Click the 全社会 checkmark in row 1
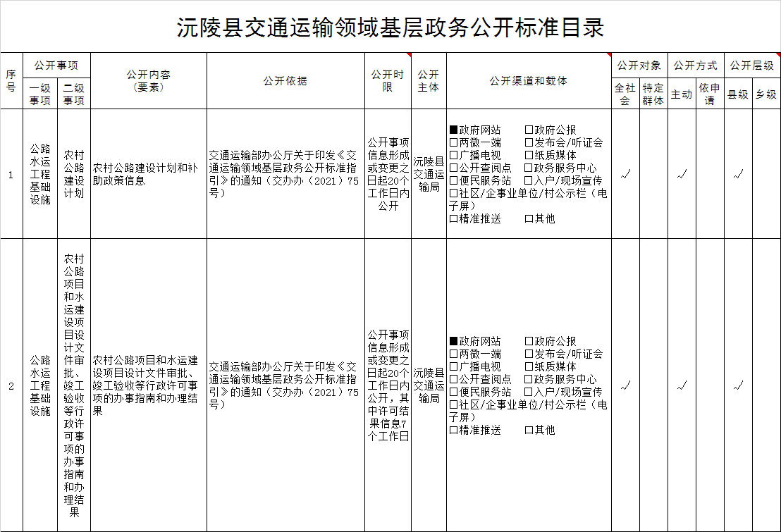Viewport: 781px width, 532px height. tap(625, 174)
